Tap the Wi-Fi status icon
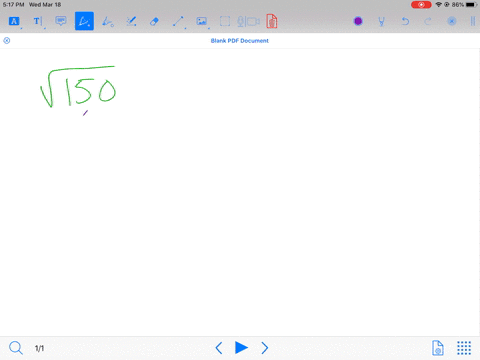 pos(438,5)
